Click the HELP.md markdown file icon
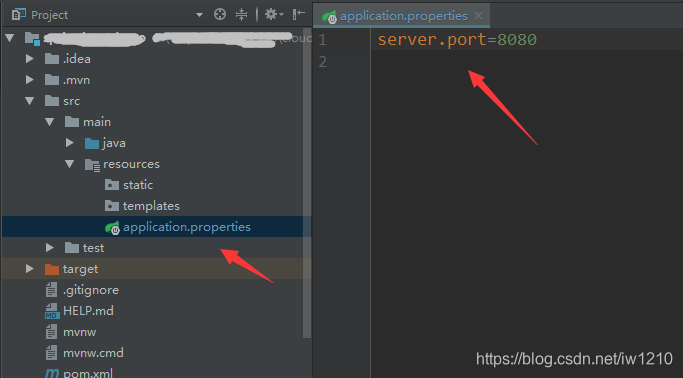 (x=52, y=311)
